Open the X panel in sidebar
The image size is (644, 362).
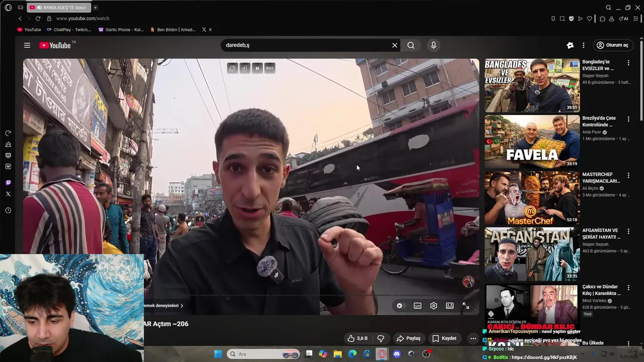coord(8,194)
